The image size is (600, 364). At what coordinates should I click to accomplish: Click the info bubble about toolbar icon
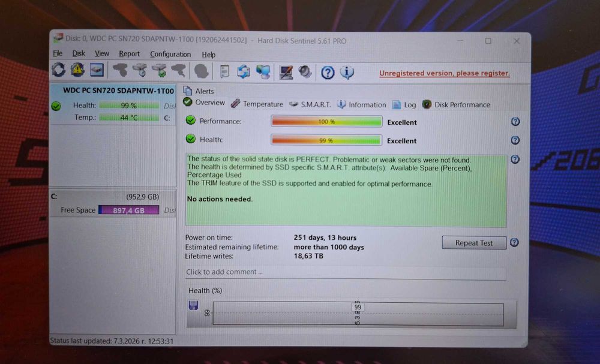347,73
